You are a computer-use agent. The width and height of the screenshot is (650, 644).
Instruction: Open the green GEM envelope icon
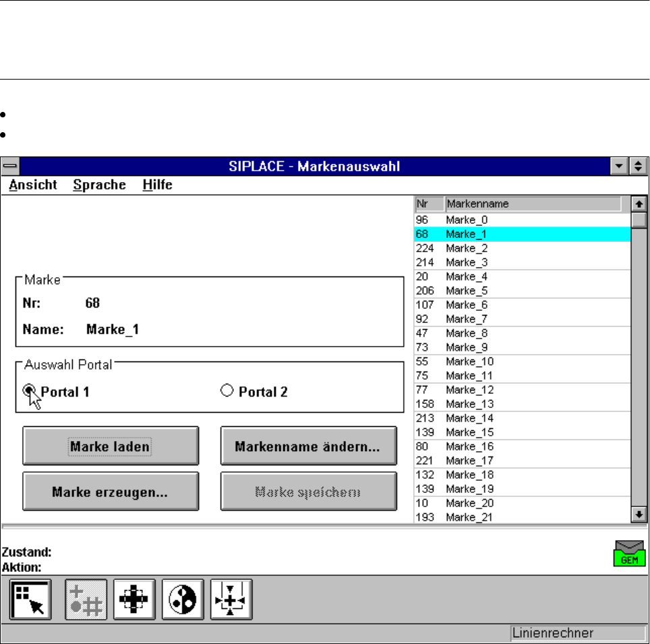pos(629,553)
